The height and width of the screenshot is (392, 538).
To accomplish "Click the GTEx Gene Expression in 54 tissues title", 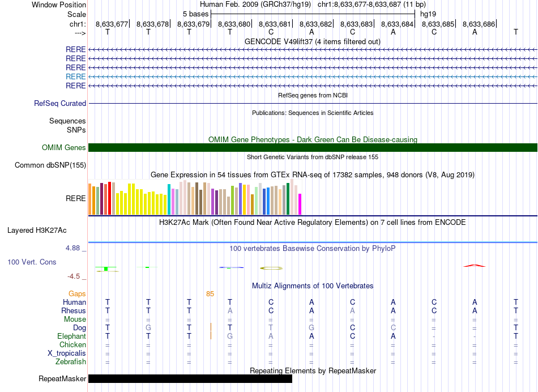I will (313, 174).
